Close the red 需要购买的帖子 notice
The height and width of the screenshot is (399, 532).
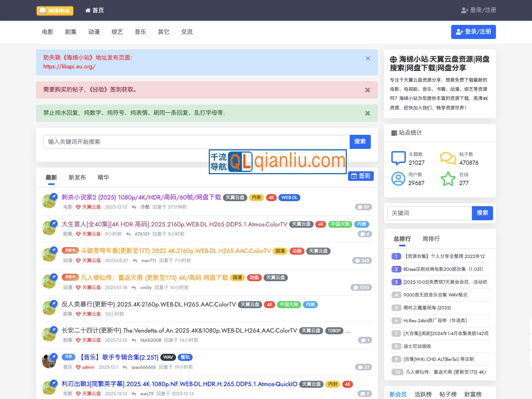coord(368,90)
